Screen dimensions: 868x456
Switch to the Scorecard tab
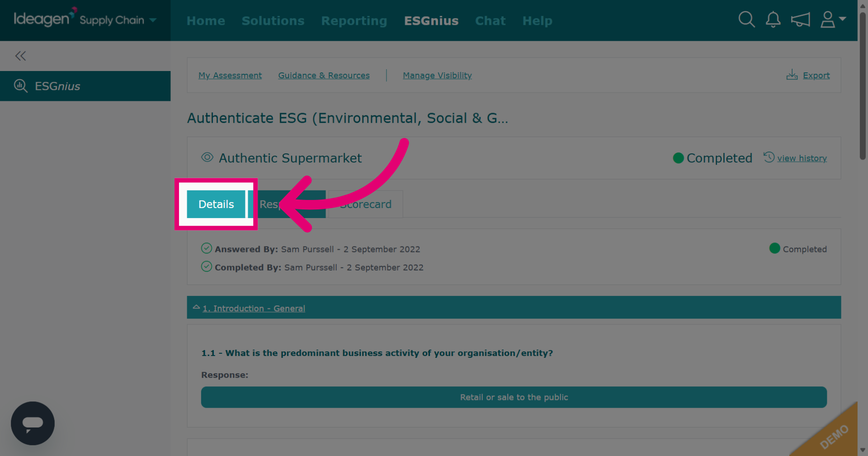tap(365, 204)
